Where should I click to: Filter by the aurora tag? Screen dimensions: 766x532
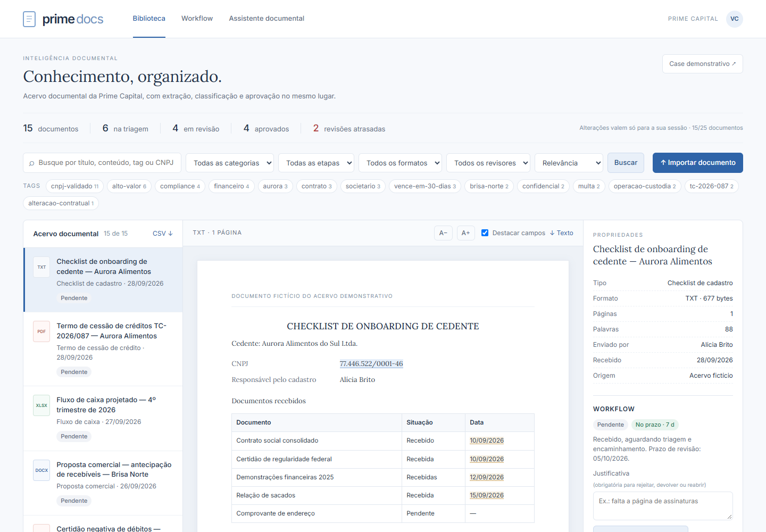(x=276, y=186)
